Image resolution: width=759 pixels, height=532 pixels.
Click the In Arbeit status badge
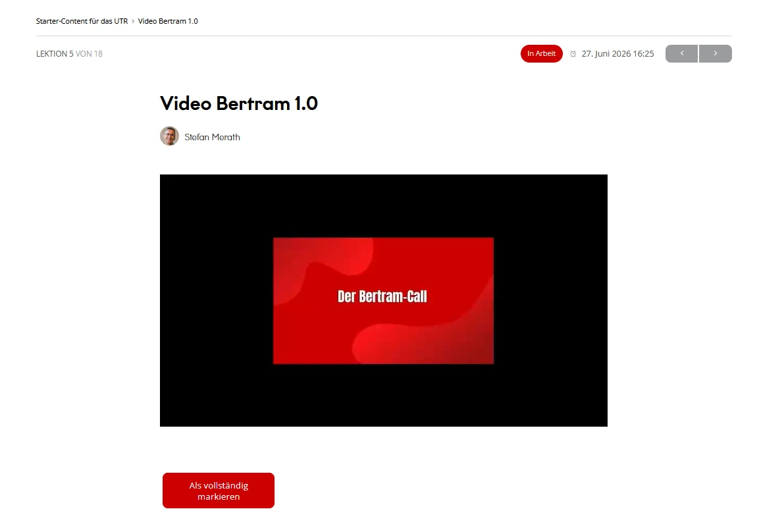541,53
